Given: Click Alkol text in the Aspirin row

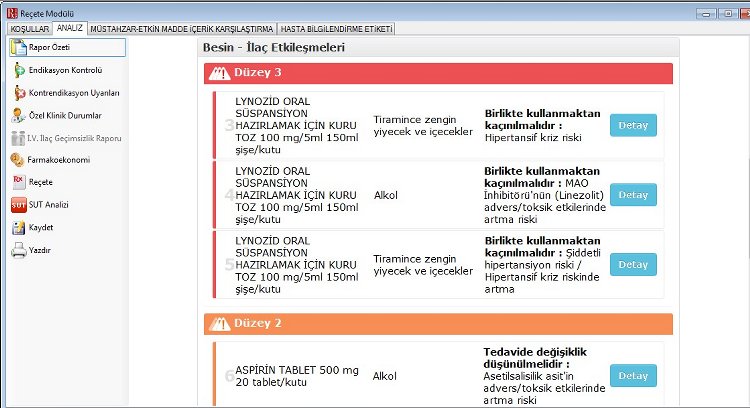Looking at the screenshot, I should (385, 376).
